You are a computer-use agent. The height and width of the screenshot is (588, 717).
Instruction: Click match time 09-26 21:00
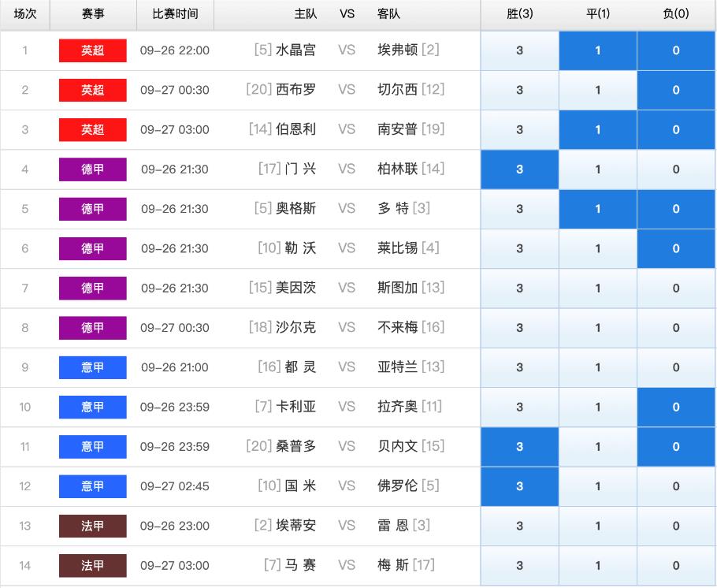(175, 367)
